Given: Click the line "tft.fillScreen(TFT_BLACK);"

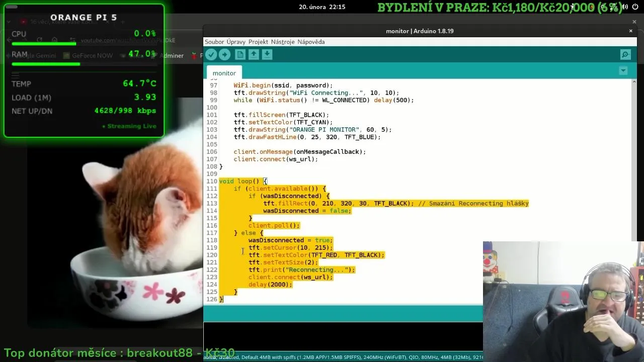Looking at the screenshot, I should pyautogui.click(x=281, y=115).
